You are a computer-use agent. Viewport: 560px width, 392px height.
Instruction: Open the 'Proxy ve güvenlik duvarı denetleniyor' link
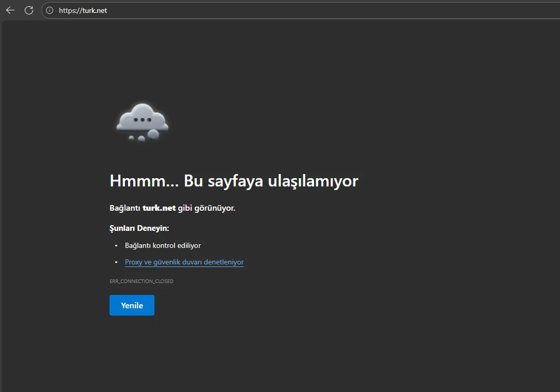184,262
